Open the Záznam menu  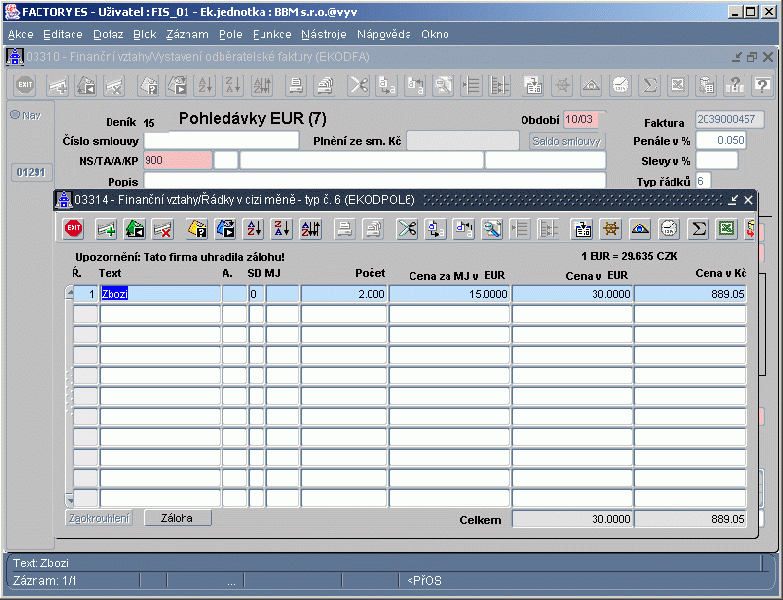click(187, 34)
